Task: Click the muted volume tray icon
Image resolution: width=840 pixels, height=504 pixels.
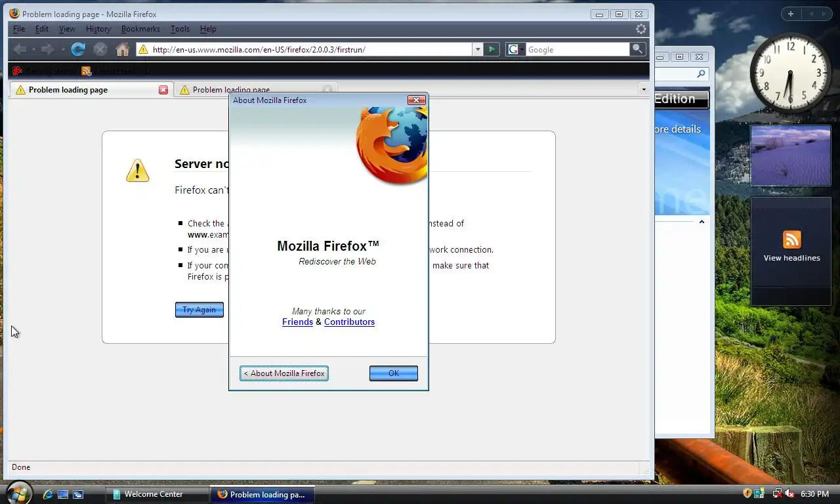Action: tap(789, 493)
